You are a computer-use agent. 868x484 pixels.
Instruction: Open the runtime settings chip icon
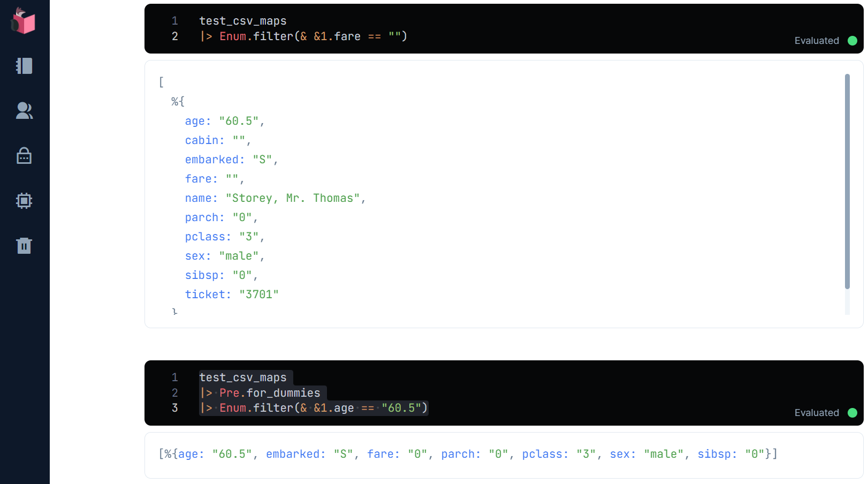tap(24, 201)
